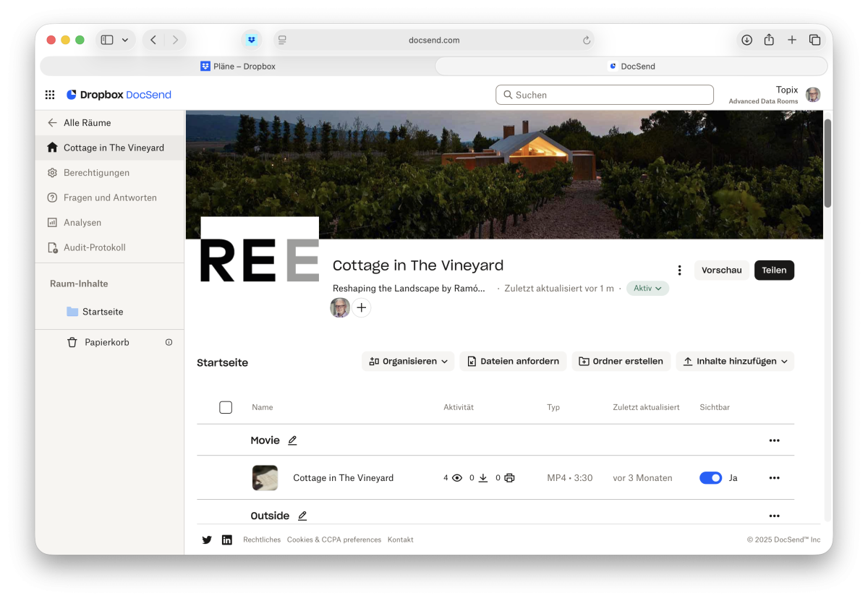This screenshot has height=601, width=868.
Task: Click Safari address bar docsend.com
Action: click(434, 40)
